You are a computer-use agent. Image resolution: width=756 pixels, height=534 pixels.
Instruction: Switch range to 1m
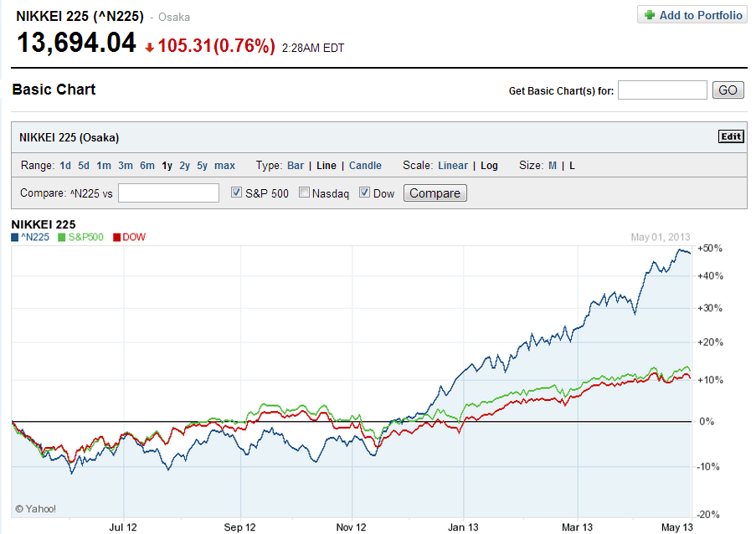104,166
